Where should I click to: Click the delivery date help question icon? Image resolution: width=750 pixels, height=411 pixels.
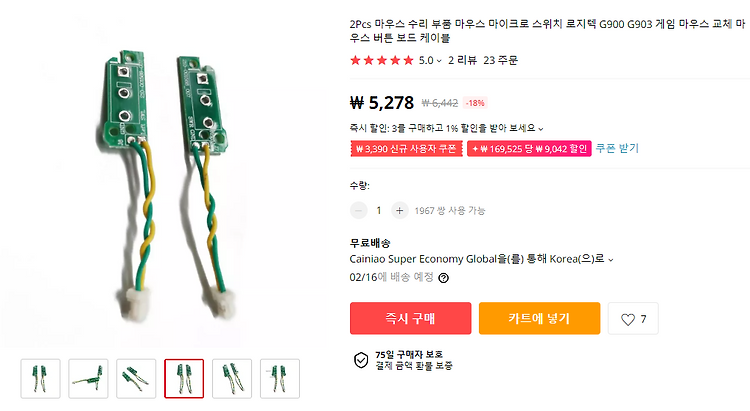(x=443, y=278)
